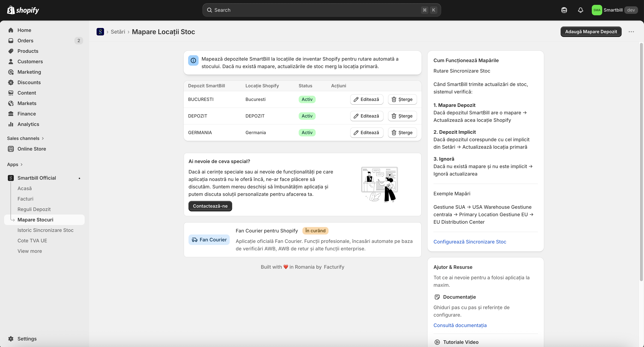Edit the BUCURESTI warehouse mapping
644x347 pixels.
pos(367,99)
